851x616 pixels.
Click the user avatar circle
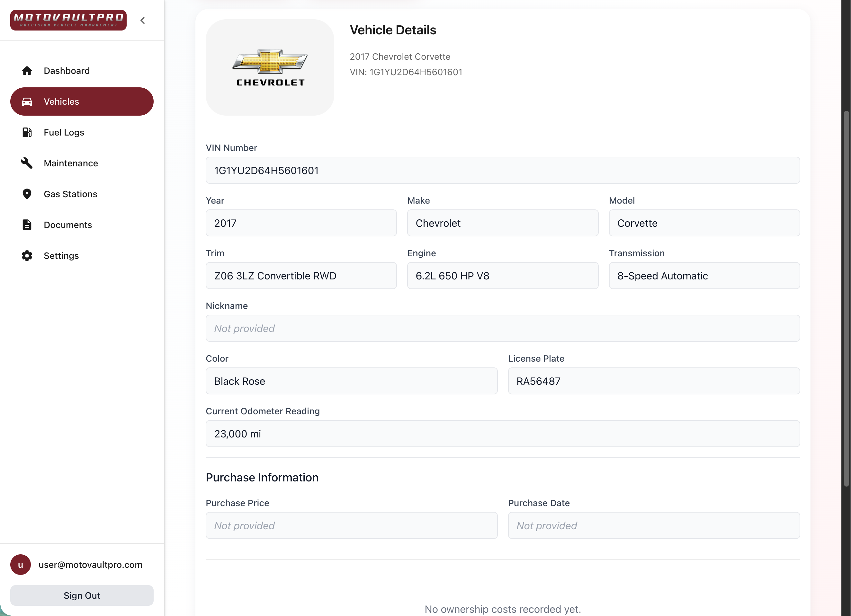[x=20, y=565]
